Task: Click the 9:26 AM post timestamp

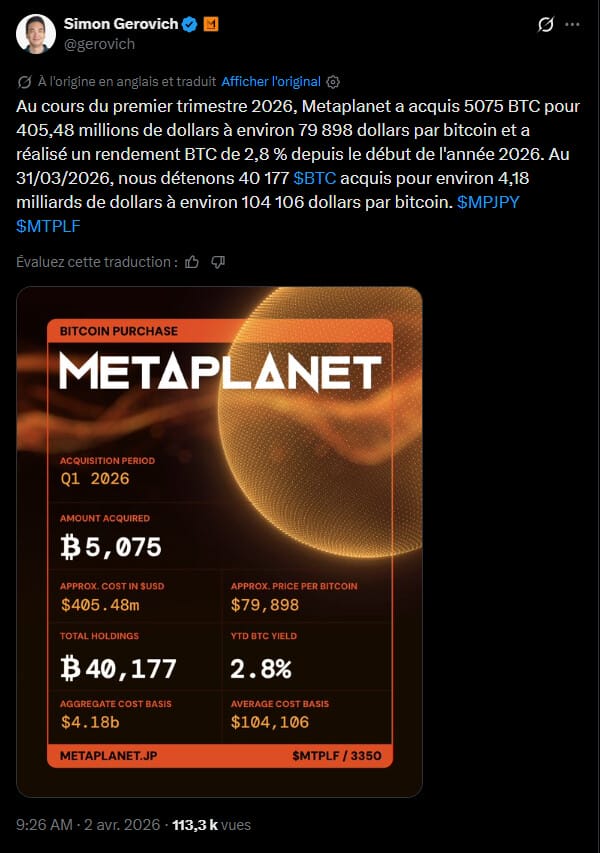Action: [x=46, y=825]
